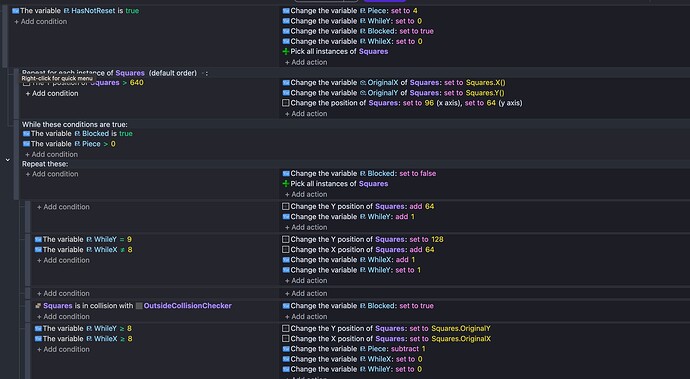Add action below top Pick all instances of Squares
This screenshot has height=379, width=690.
(x=306, y=63)
